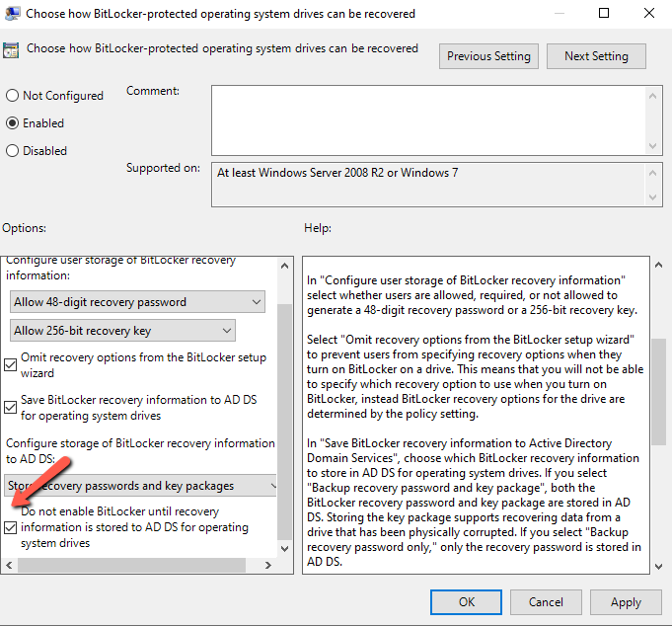
Task: Select the Disabled radio button
Action: click(13, 151)
